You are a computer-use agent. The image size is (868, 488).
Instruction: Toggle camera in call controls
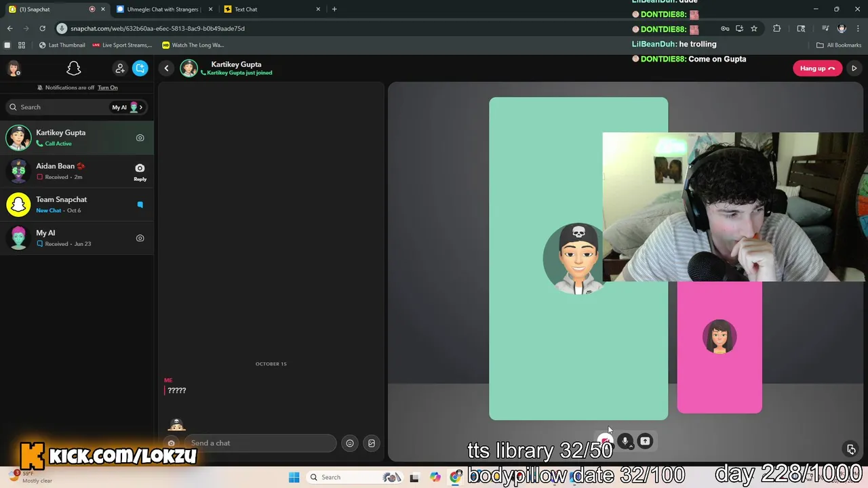point(605,441)
